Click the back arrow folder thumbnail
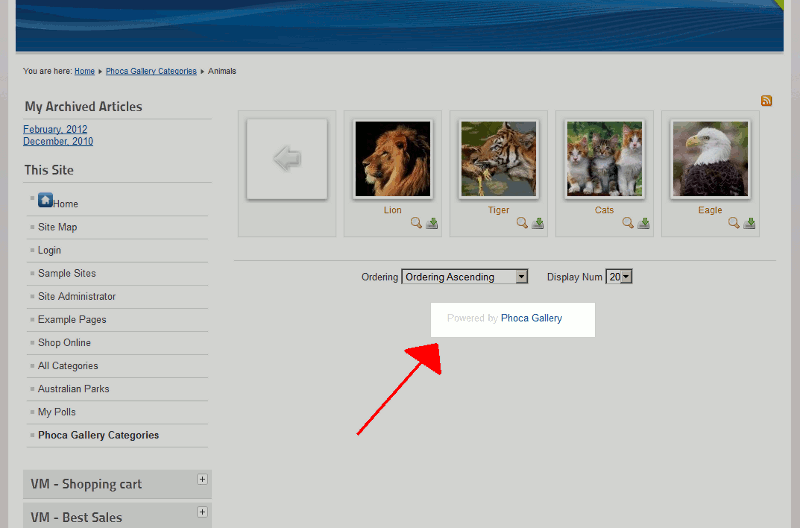800x528 pixels. coord(287,159)
